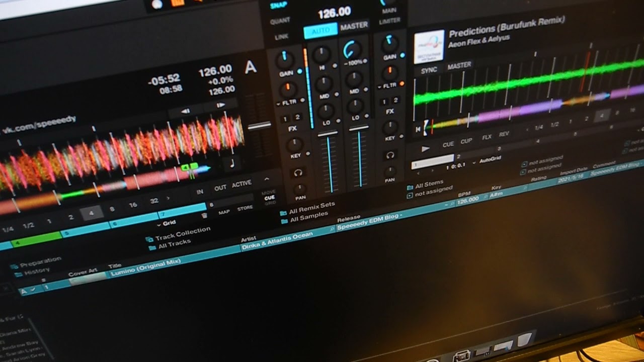Click deck A PAN knob

[300, 190]
